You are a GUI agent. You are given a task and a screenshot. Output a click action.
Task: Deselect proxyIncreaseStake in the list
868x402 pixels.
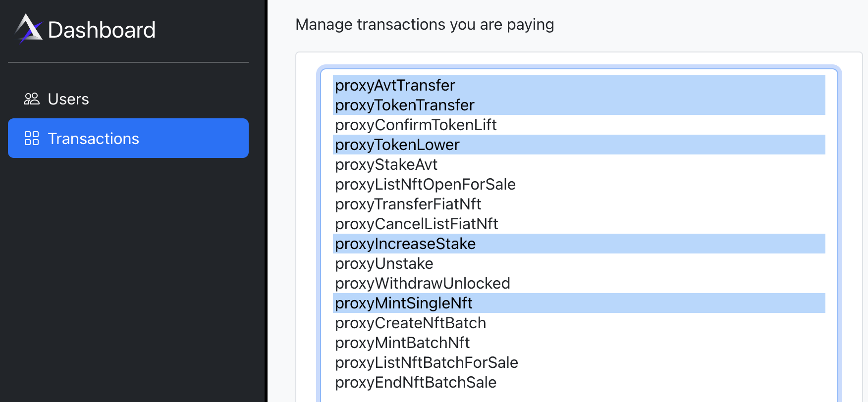pyautogui.click(x=405, y=244)
